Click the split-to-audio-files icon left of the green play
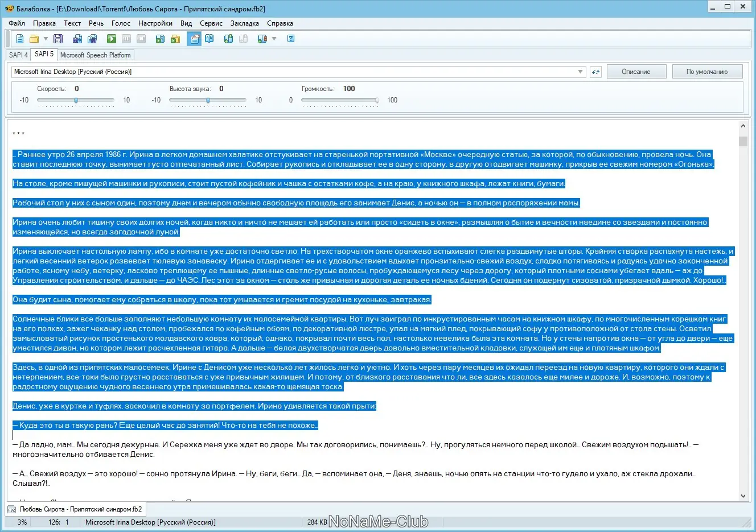Screen dimensions: 756x532 (x=92, y=39)
